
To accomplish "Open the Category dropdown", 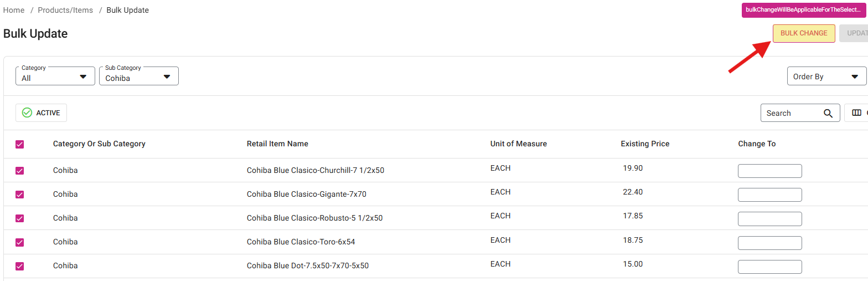I will (55, 76).
